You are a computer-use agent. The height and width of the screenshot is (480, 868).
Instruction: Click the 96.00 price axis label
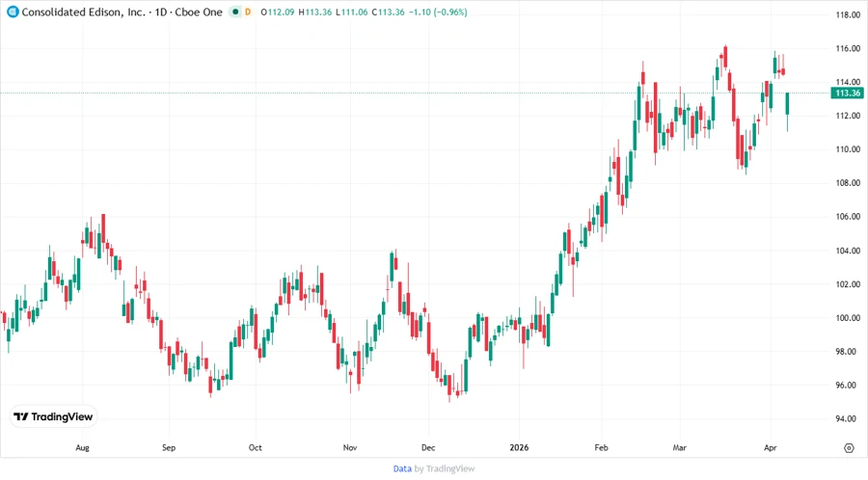pyautogui.click(x=848, y=386)
